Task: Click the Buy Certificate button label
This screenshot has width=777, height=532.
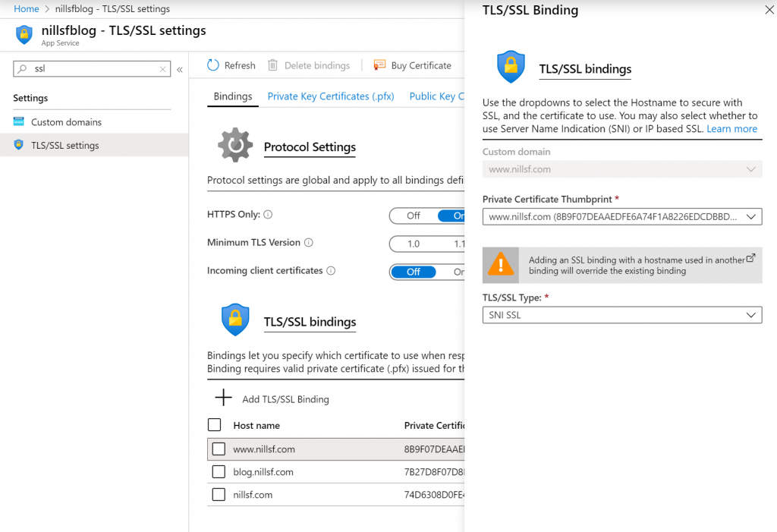Action: click(421, 65)
